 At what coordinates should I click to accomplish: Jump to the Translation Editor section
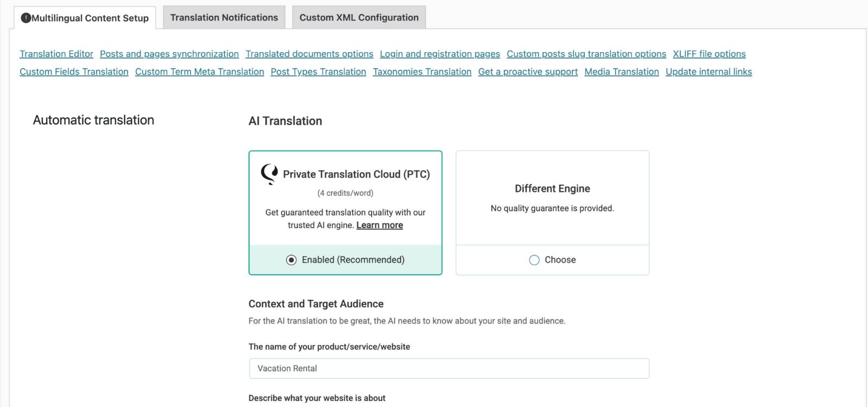pos(56,54)
